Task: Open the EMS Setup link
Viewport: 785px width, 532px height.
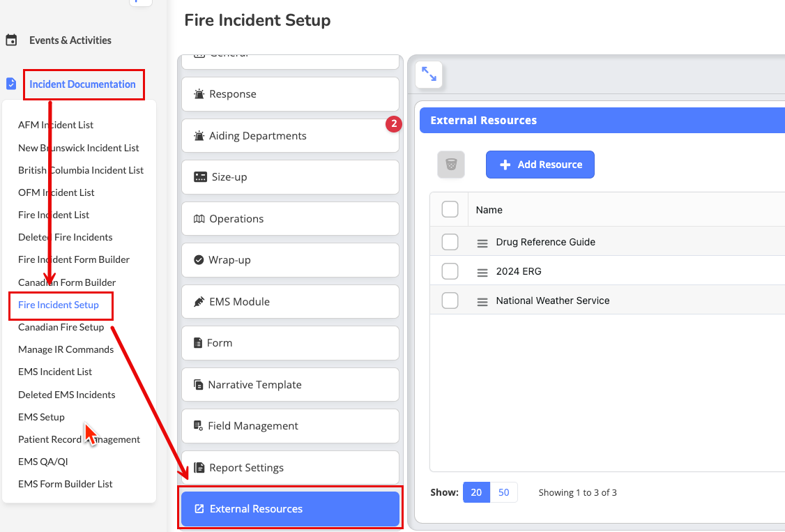Action: tap(41, 417)
